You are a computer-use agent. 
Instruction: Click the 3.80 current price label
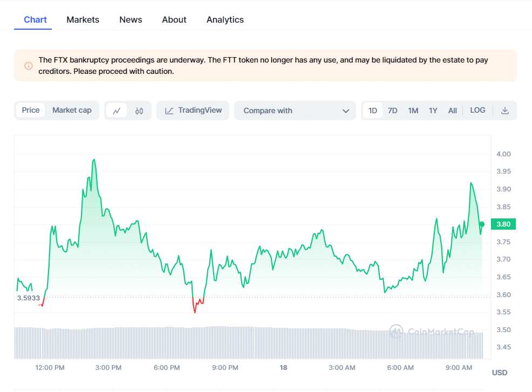[503, 224]
